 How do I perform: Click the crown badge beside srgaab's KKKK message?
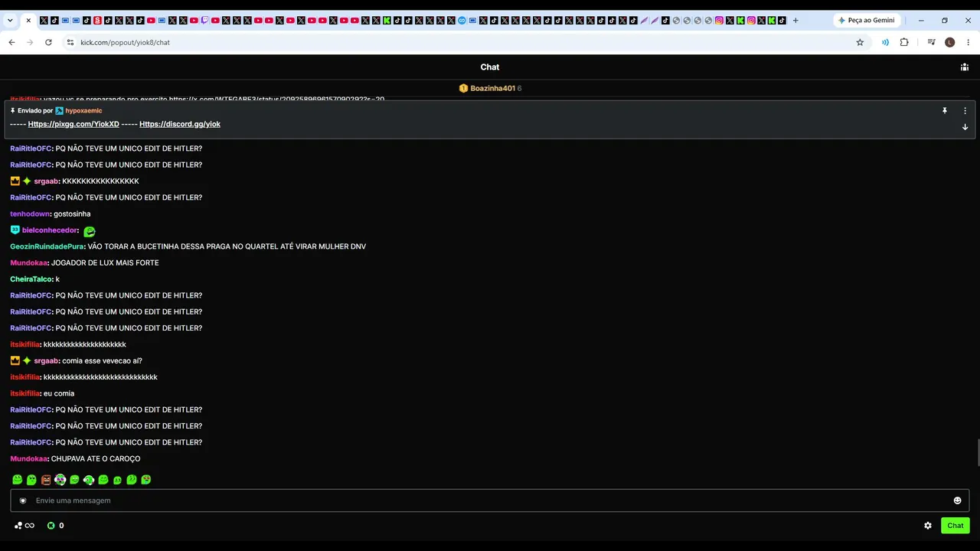15,181
